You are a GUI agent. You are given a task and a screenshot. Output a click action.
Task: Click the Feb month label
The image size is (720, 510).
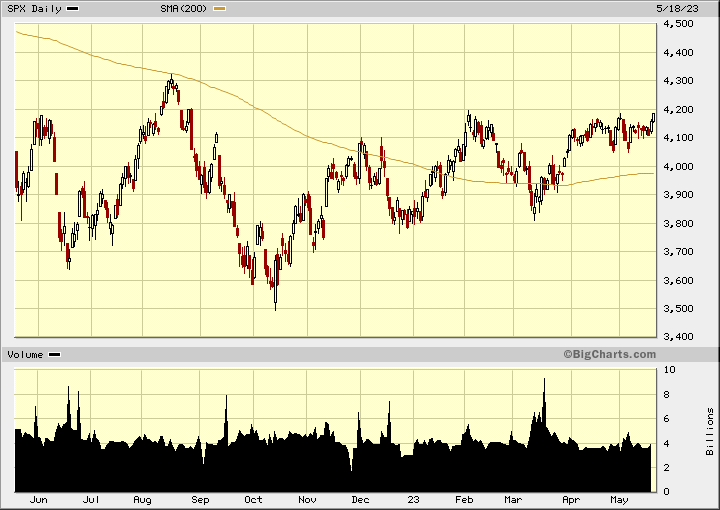coord(464,500)
